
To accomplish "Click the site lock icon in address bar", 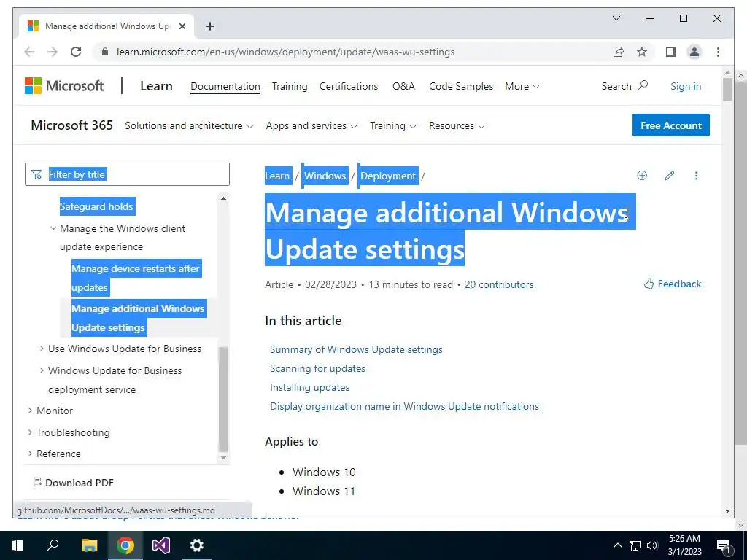I will coord(105,52).
